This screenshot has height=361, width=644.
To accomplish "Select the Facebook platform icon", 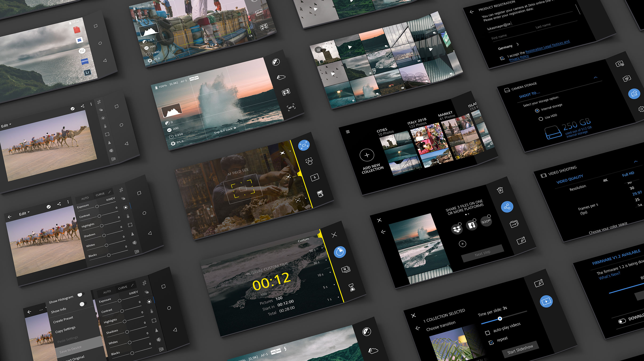I will coord(472,225).
